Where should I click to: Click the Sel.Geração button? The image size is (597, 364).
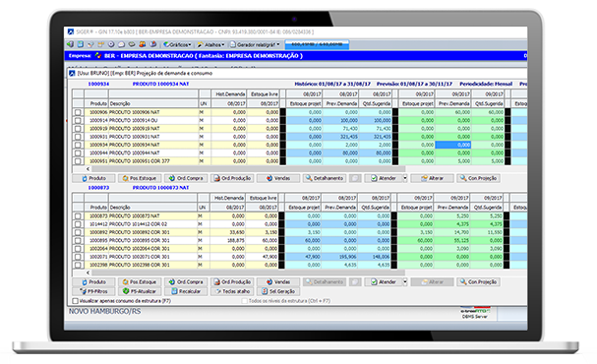(278, 291)
